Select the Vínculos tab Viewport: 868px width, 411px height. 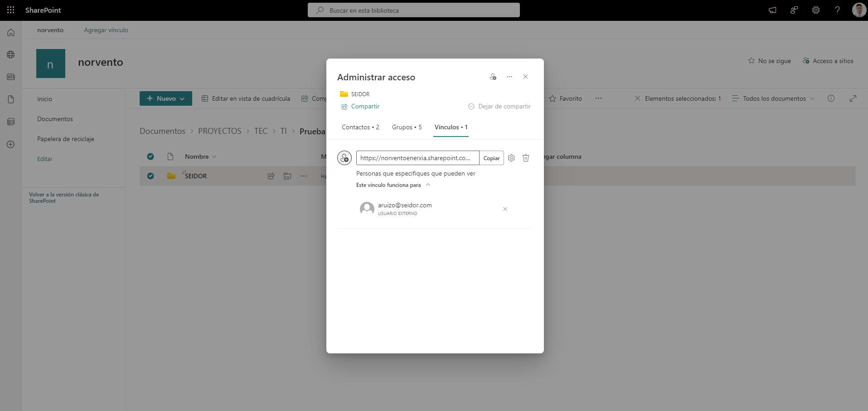pos(451,127)
